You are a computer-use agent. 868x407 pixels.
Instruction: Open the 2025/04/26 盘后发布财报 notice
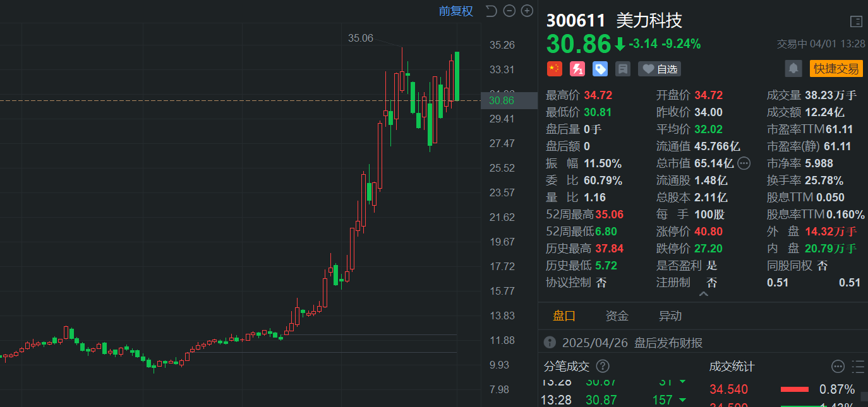point(632,343)
